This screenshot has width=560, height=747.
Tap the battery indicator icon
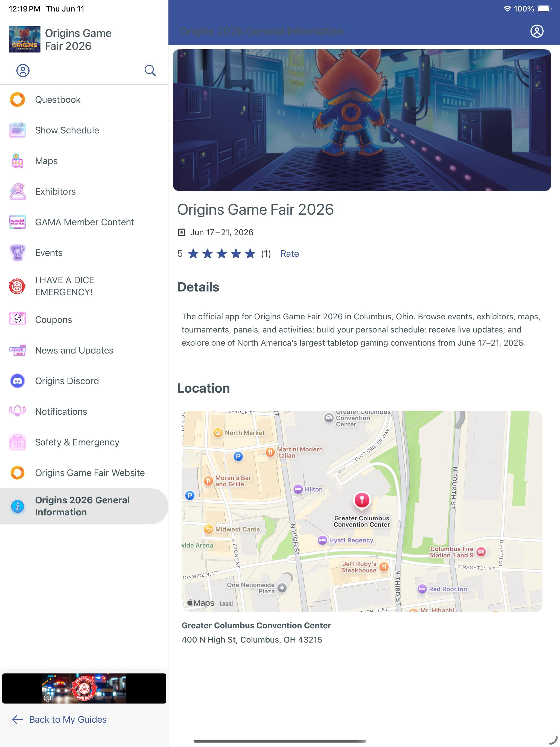click(544, 9)
